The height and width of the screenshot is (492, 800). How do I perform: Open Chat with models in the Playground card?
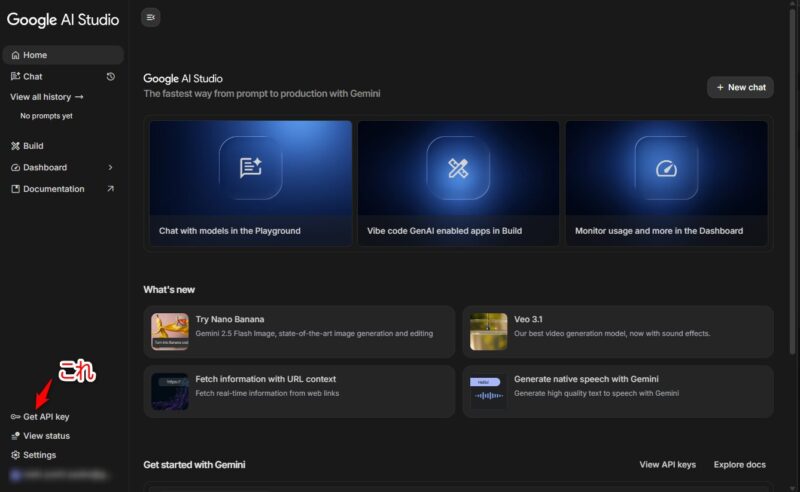point(250,183)
